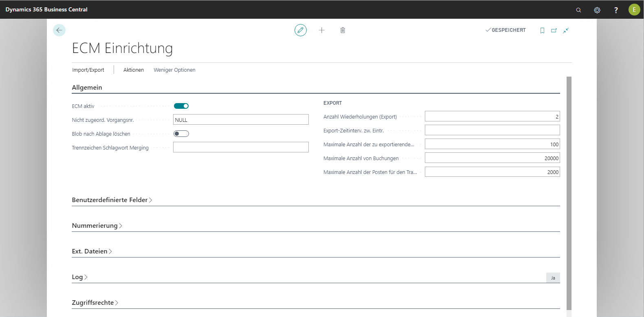Click the back arrow button

59,30
